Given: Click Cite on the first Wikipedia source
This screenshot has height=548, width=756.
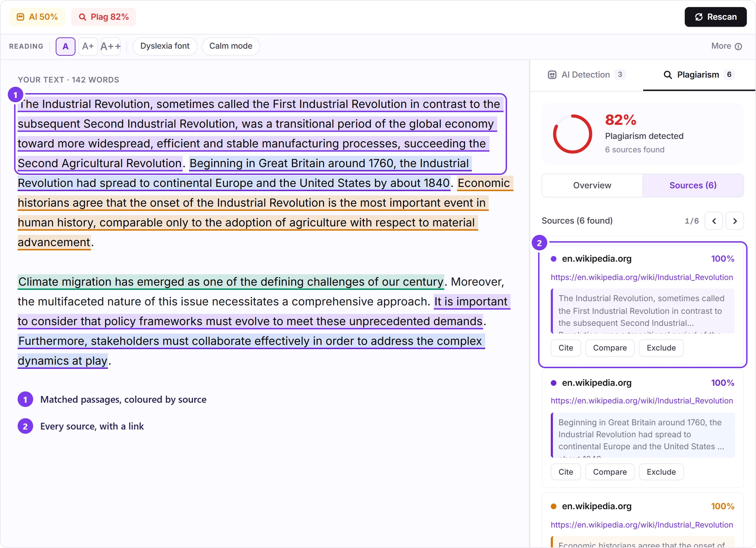Looking at the screenshot, I should 566,348.
